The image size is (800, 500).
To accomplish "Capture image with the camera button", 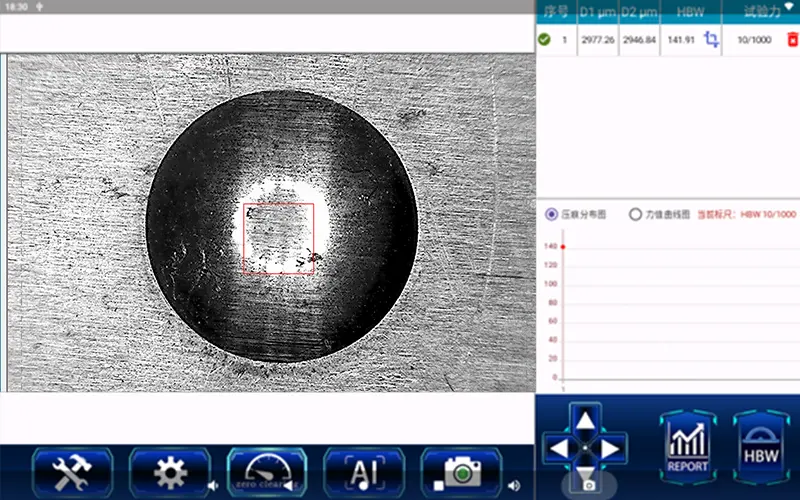I will pos(460,472).
